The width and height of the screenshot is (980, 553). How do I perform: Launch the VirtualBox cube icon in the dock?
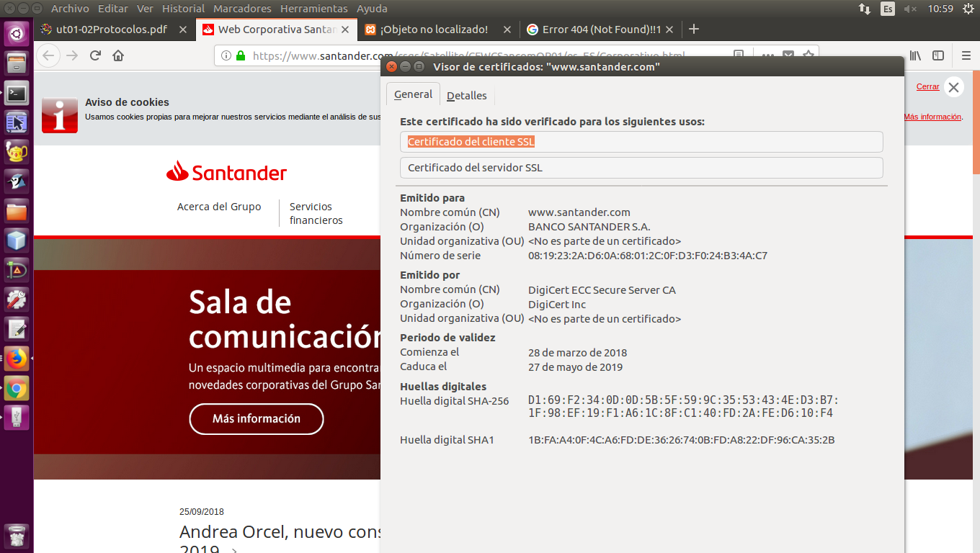pyautogui.click(x=17, y=240)
